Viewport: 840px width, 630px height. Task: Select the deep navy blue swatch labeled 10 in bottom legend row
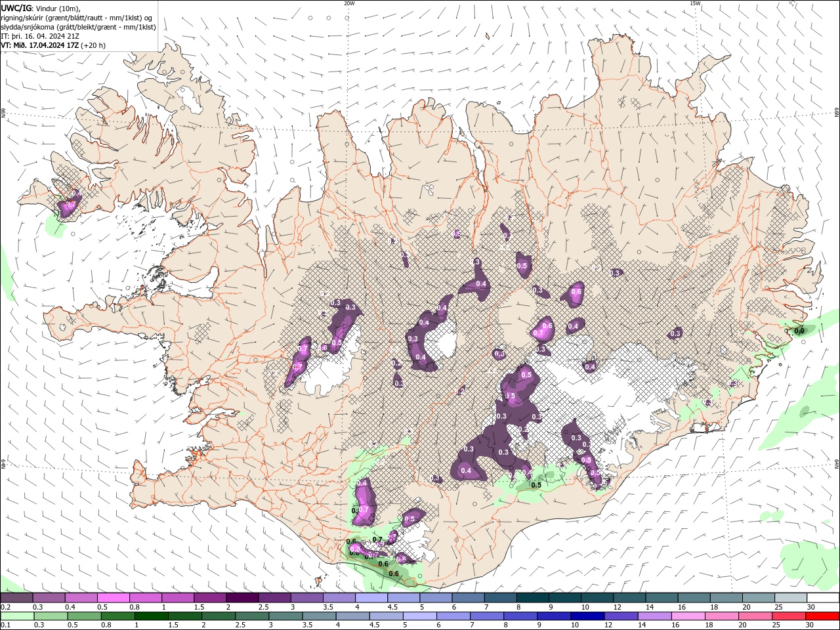[x=587, y=616]
